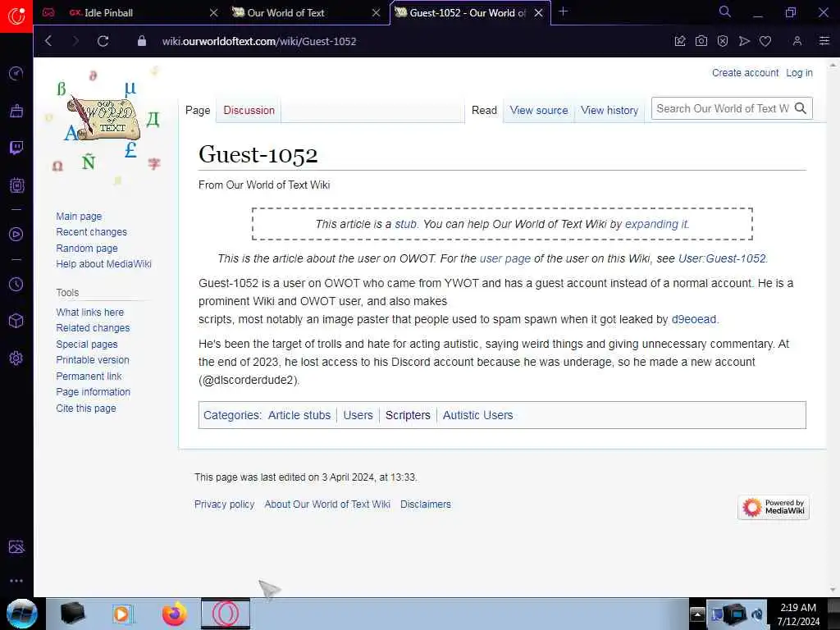Take a snapshot with the camera icon

(701, 41)
